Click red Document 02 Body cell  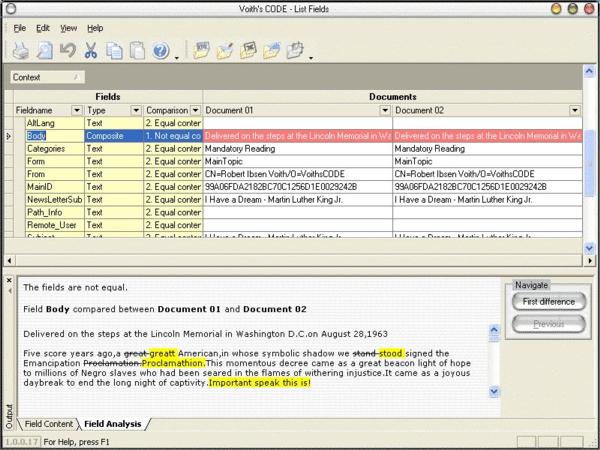[x=488, y=136]
